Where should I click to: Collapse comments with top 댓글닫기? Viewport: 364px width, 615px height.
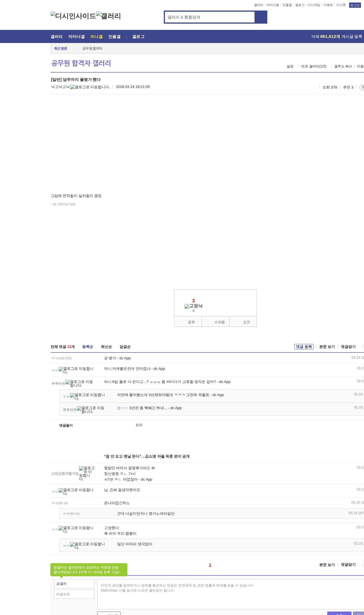[348, 347]
